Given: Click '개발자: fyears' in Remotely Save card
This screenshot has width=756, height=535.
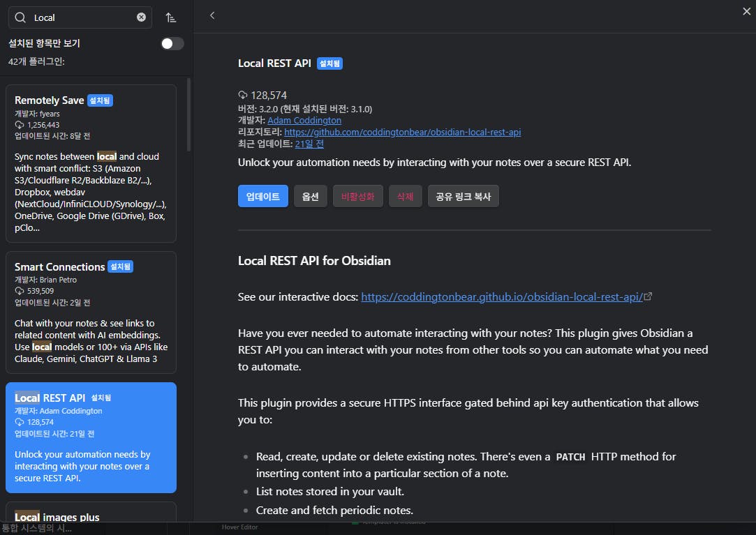Looking at the screenshot, I should click(37, 114).
